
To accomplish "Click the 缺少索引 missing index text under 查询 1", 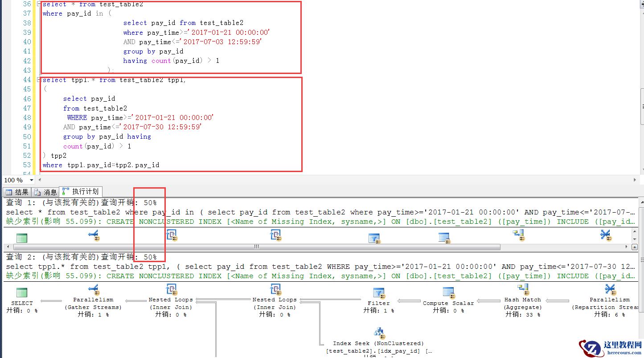I will click(321, 222).
